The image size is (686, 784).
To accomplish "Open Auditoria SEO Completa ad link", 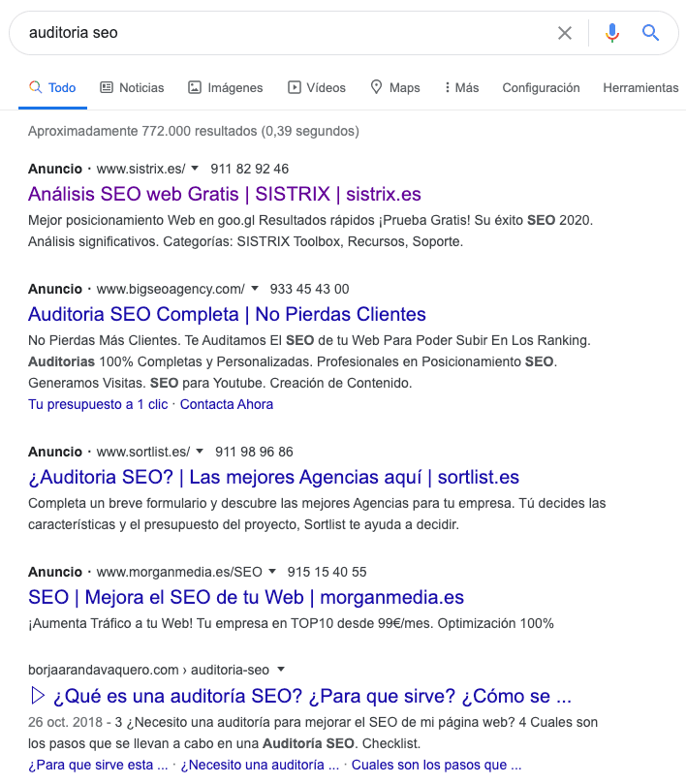I will click(x=227, y=314).
